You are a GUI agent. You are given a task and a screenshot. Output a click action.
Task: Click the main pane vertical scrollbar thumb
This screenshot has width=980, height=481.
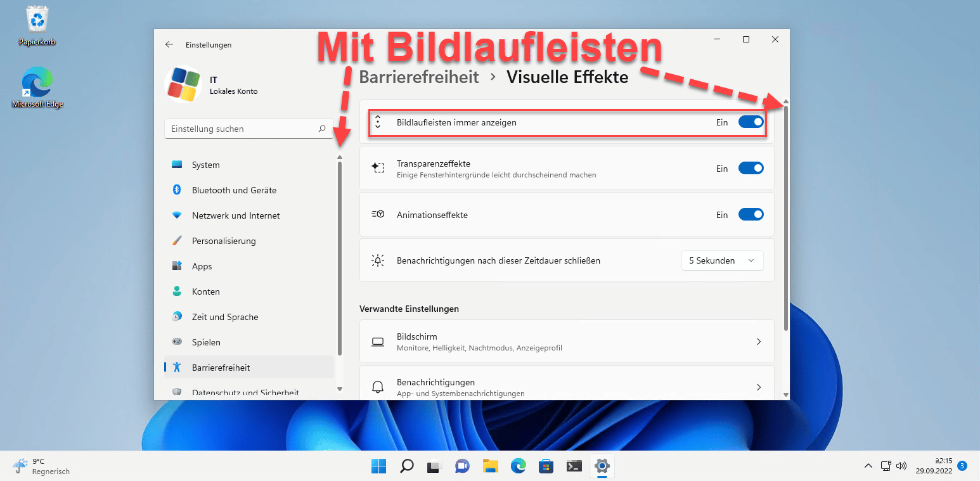point(786,219)
